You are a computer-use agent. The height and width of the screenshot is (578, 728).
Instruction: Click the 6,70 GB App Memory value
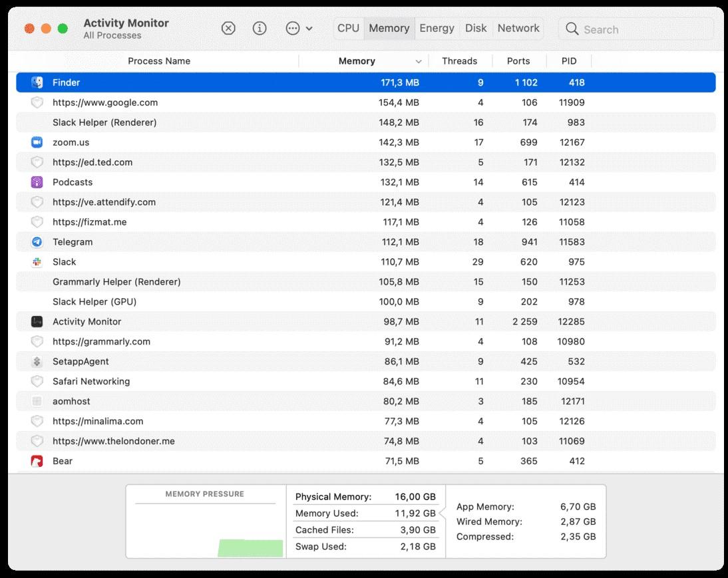(578, 507)
